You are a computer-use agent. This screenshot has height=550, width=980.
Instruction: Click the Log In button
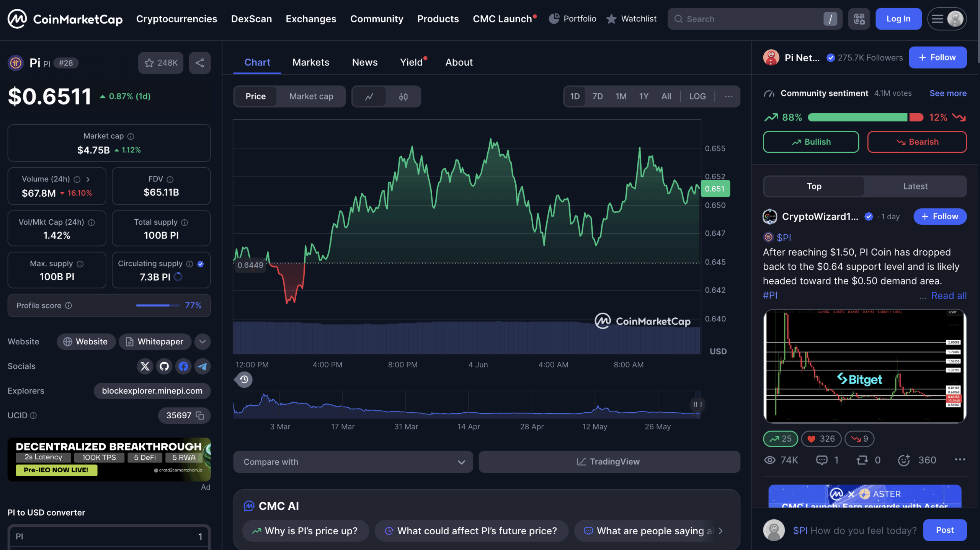[x=898, y=19]
